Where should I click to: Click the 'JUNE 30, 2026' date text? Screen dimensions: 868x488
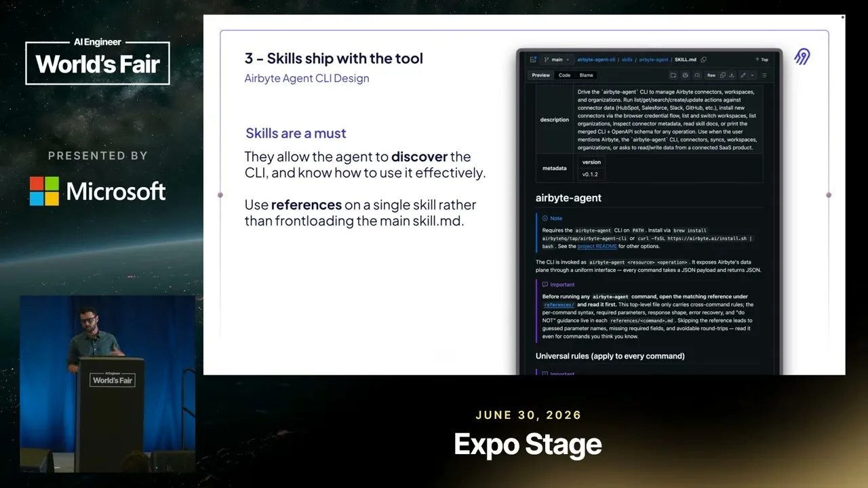click(x=528, y=415)
